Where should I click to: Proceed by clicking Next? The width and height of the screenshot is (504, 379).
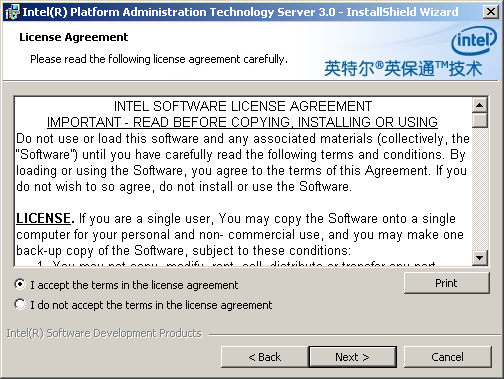(353, 357)
